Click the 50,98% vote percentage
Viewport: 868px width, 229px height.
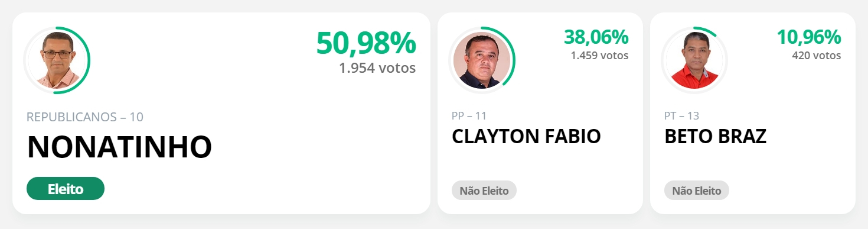click(x=366, y=43)
